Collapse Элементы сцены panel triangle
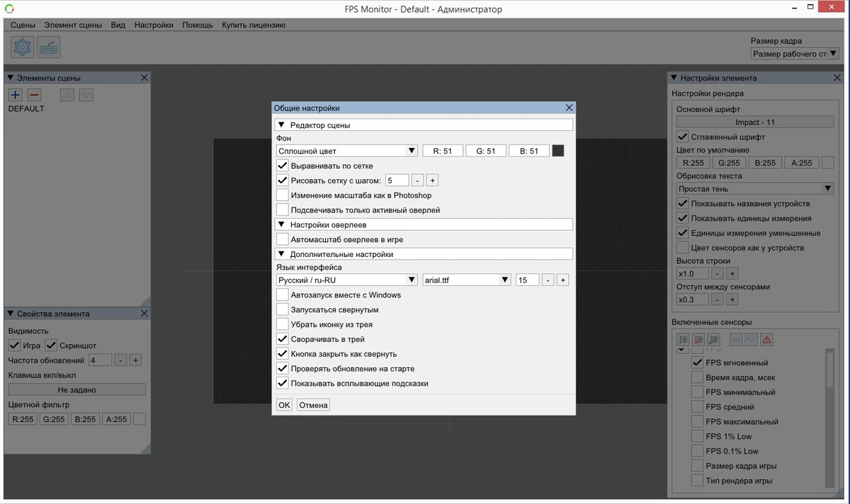 tap(11, 78)
